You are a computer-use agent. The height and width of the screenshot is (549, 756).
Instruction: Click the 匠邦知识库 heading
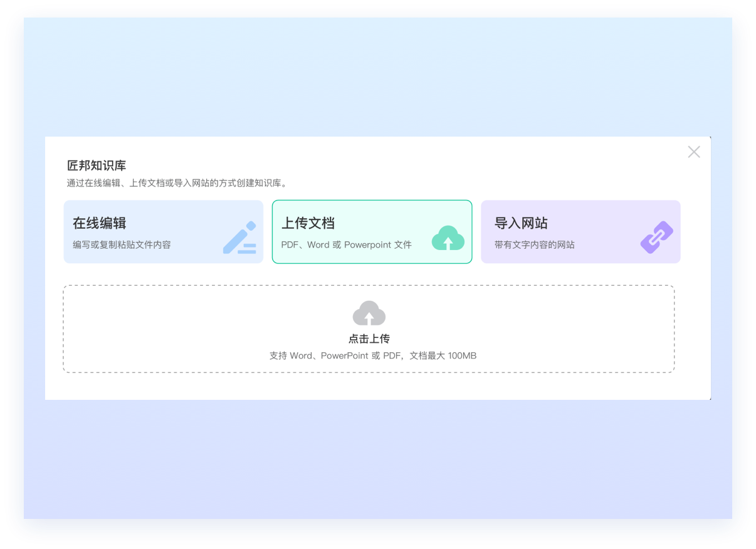tap(97, 165)
